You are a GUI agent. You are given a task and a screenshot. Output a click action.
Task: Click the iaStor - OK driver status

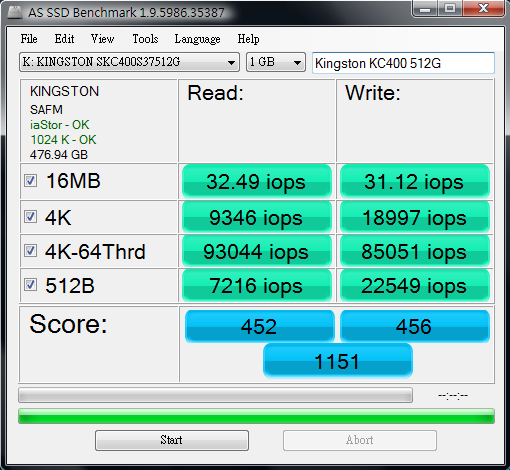[x=60, y=125]
